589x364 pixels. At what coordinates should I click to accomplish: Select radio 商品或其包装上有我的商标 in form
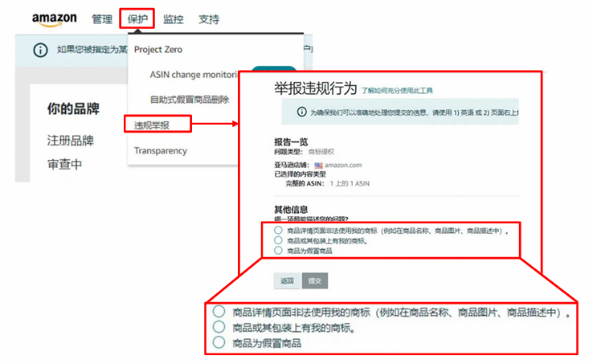click(278, 240)
